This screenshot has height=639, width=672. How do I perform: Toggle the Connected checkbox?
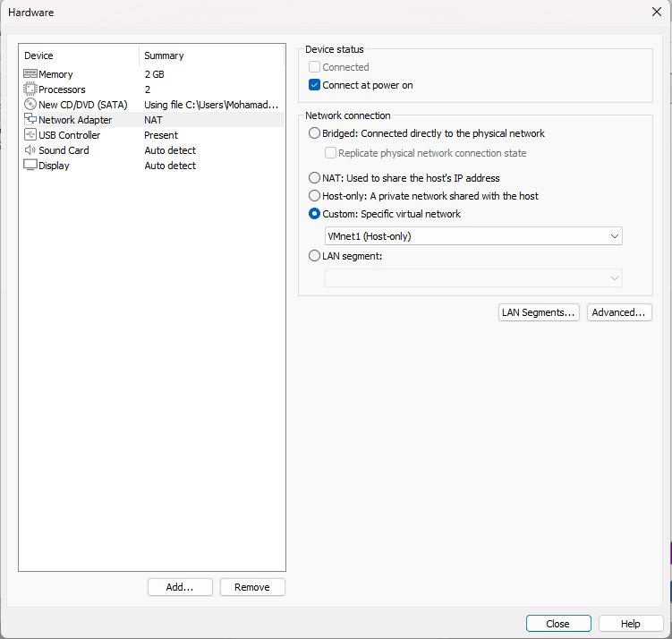[314, 67]
